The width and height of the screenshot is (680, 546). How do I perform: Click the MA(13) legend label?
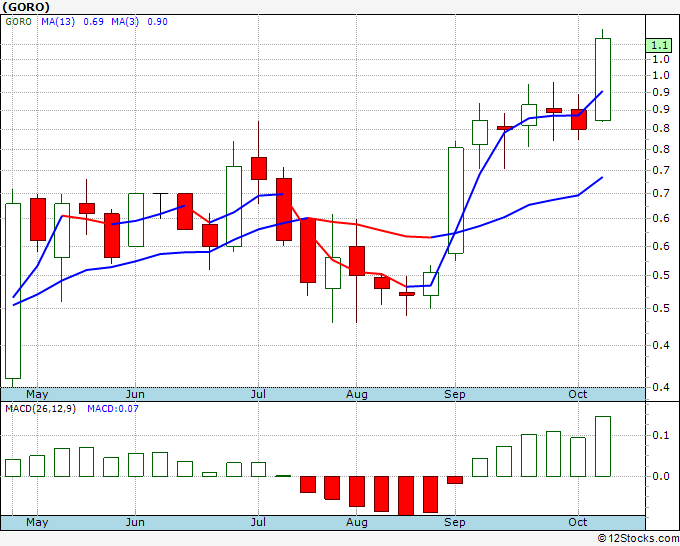[58, 22]
